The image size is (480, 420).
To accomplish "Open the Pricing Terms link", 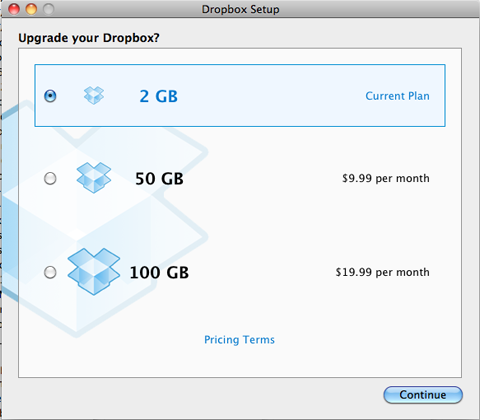I will tap(239, 340).
